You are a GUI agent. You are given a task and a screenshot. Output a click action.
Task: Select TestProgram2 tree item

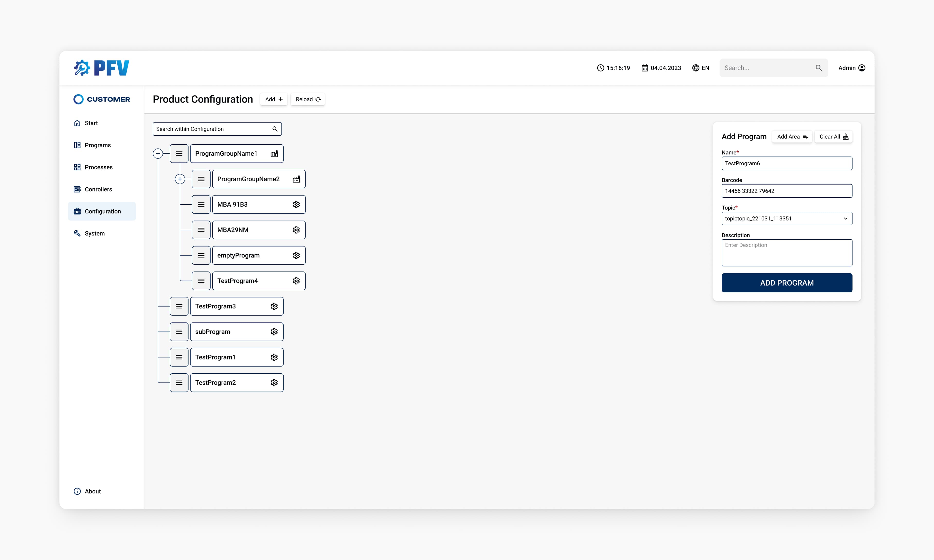pyautogui.click(x=237, y=383)
